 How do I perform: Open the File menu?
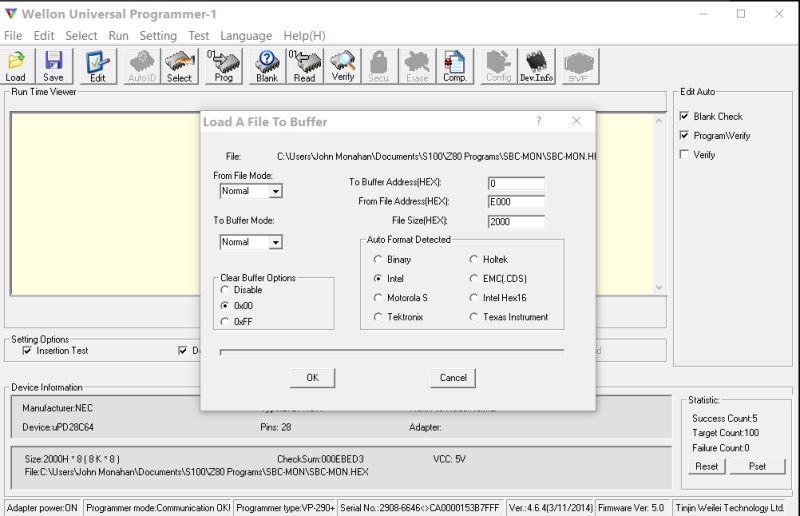point(13,36)
